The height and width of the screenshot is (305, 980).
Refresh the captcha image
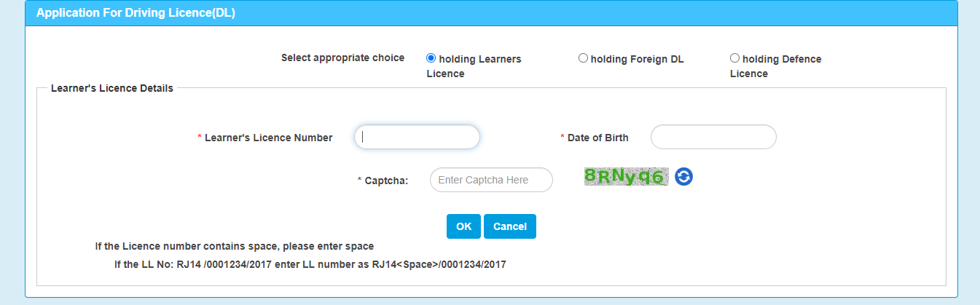[x=683, y=177]
